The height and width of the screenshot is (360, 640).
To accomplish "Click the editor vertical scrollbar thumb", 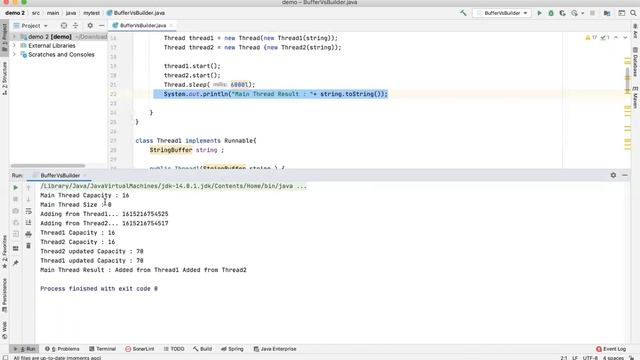I will 627,80.
